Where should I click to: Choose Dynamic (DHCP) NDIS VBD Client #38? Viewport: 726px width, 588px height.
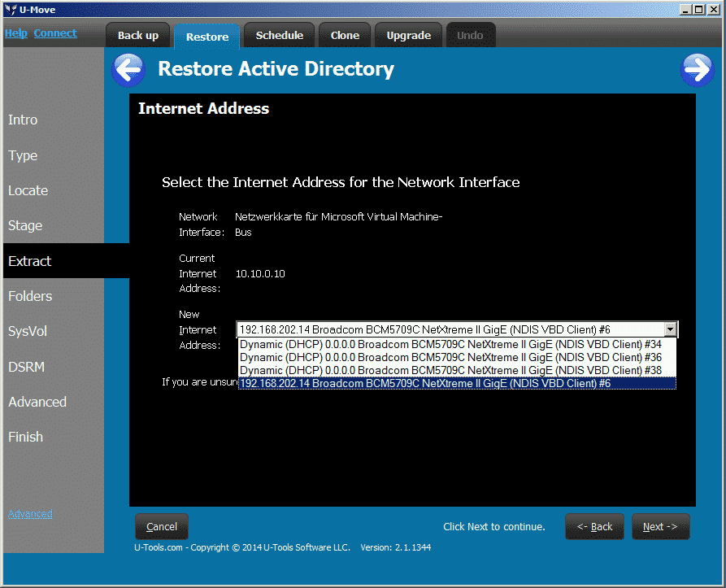(x=457, y=370)
